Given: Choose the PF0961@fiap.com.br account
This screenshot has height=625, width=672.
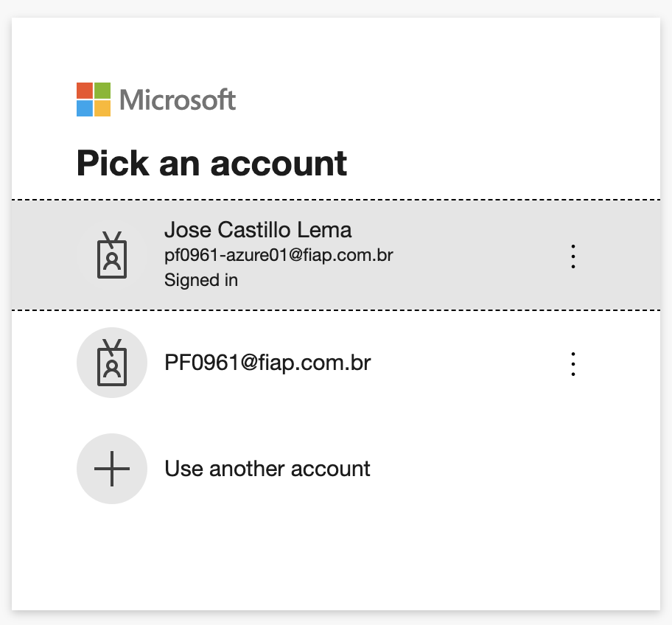Looking at the screenshot, I should (267, 363).
